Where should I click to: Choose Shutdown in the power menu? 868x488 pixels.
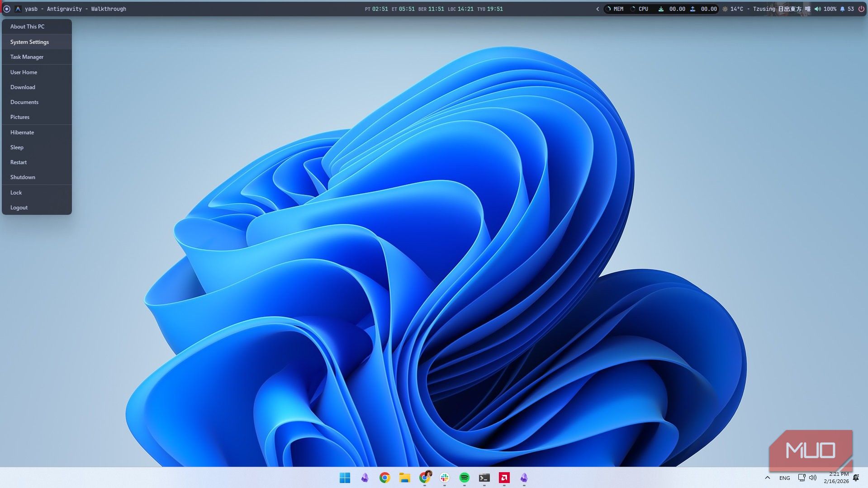tap(37, 177)
